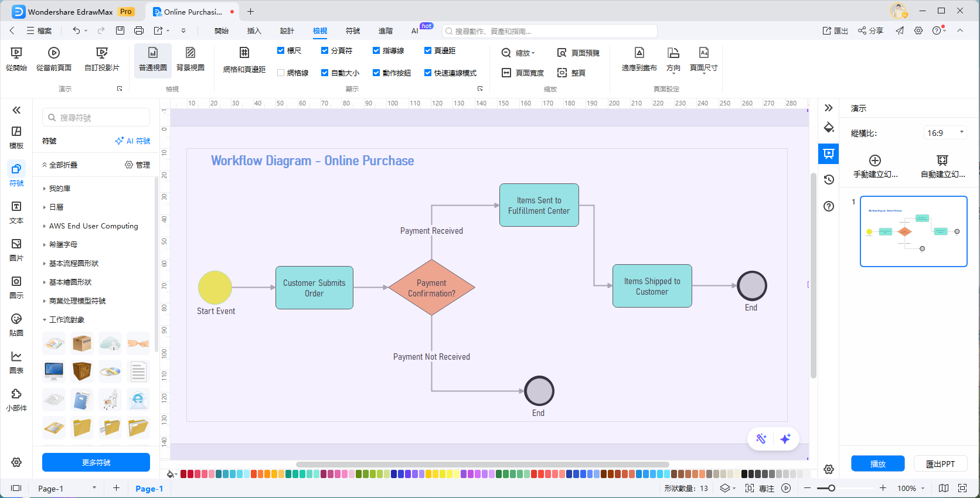The image size is (980, 498).
Task: Uncheck the 標尺 ruler checkbox
Action: tap(281, 51)
